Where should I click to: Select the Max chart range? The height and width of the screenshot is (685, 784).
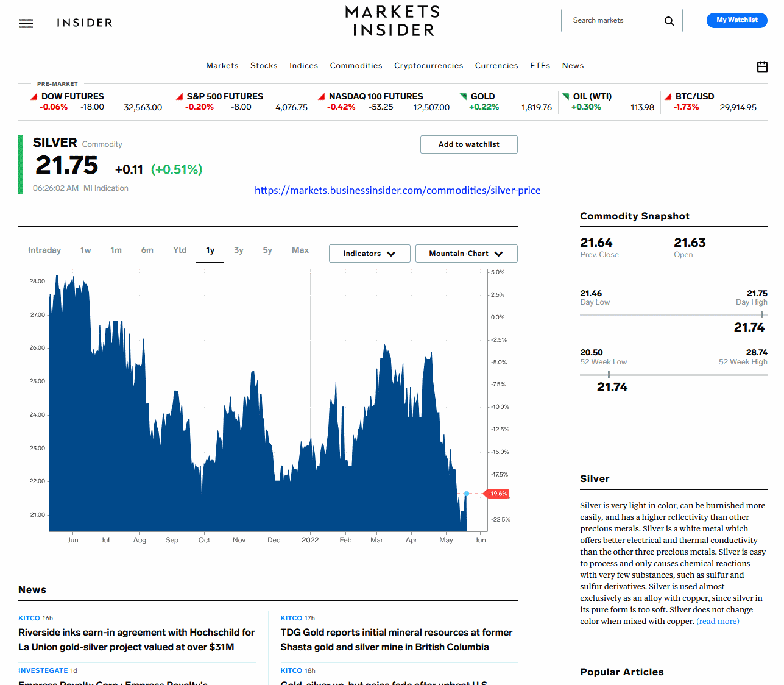click(300, 250)
